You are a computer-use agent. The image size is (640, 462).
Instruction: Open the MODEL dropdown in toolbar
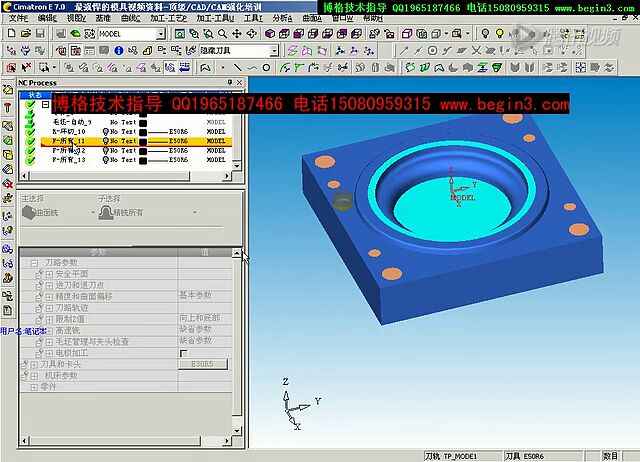[x=161, y=34]
